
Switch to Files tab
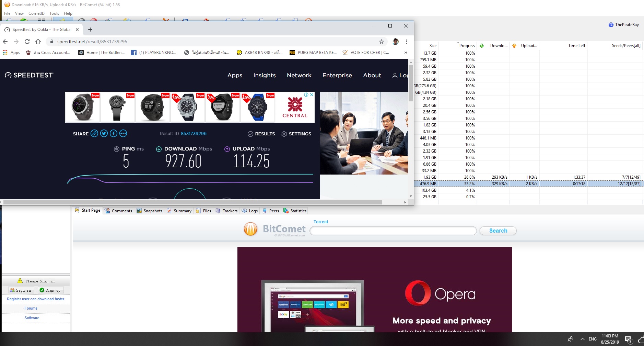point(203,211)
